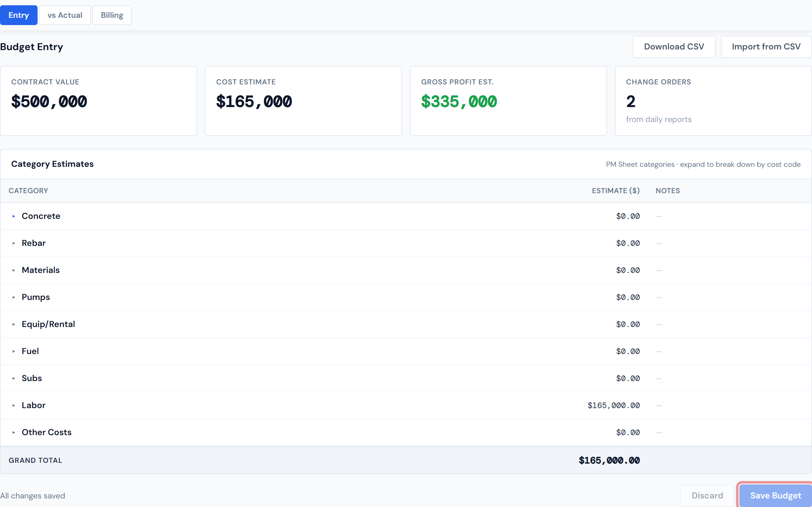Save the budget with Save Budget button
This screenshot has width=812, height=507.
774,495
